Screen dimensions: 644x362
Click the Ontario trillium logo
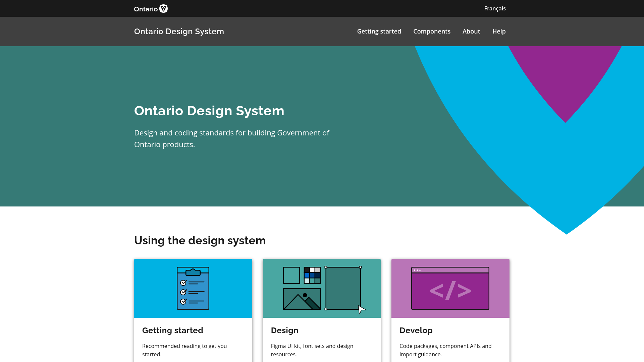(151, 9)
